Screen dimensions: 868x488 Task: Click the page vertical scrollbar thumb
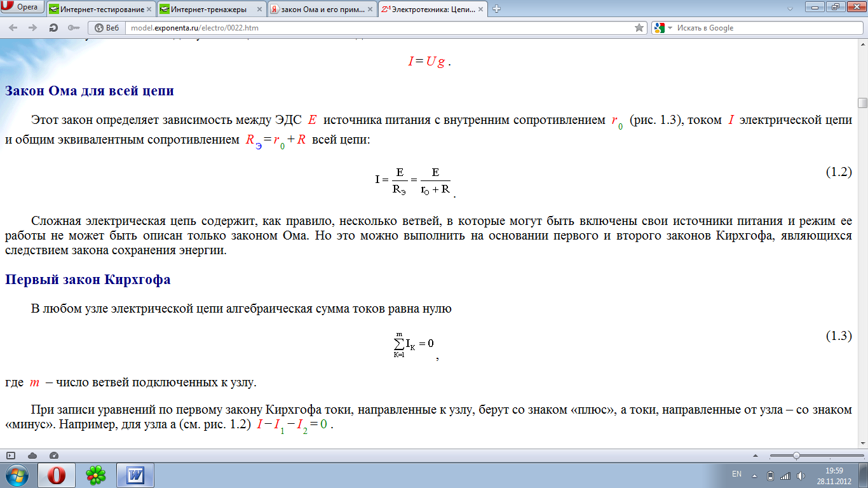(862, 103)
